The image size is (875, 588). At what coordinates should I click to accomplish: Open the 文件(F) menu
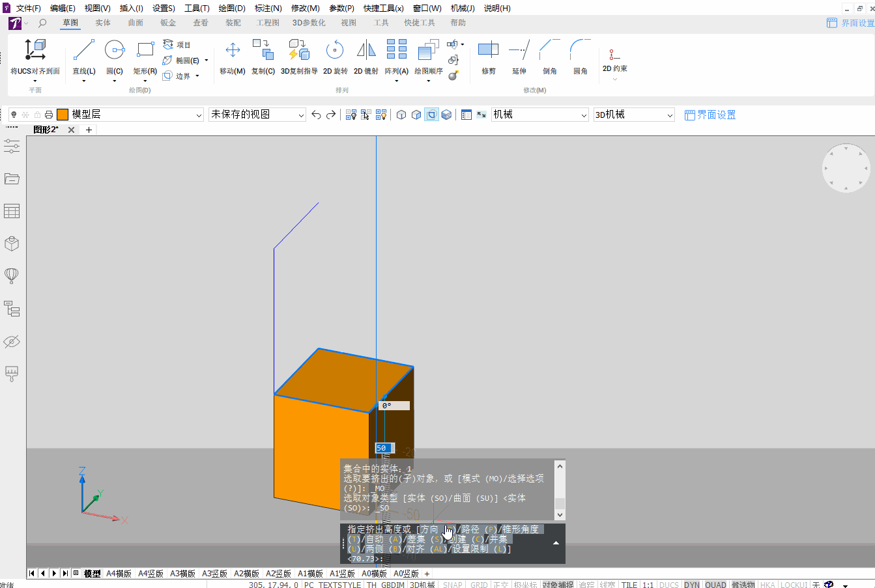[28, 8]
